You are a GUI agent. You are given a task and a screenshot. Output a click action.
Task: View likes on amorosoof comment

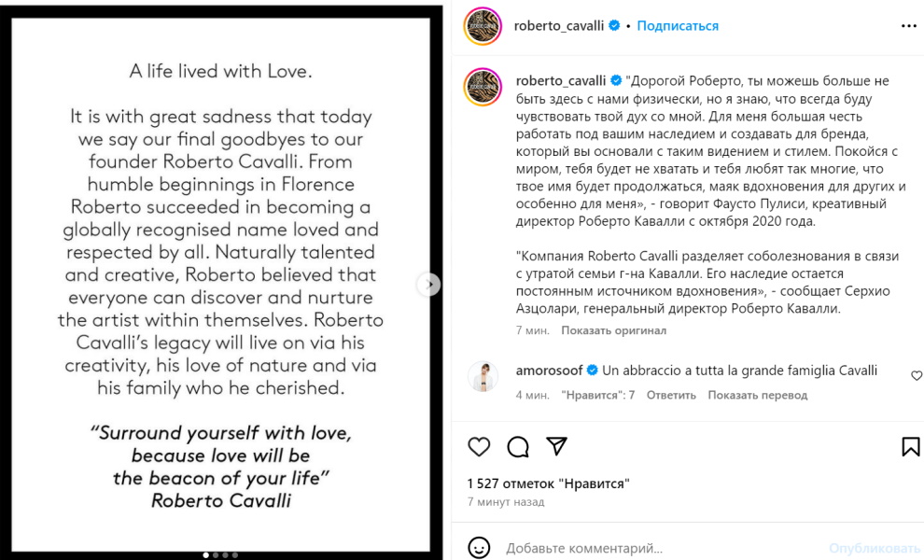[x=598, y=395]
